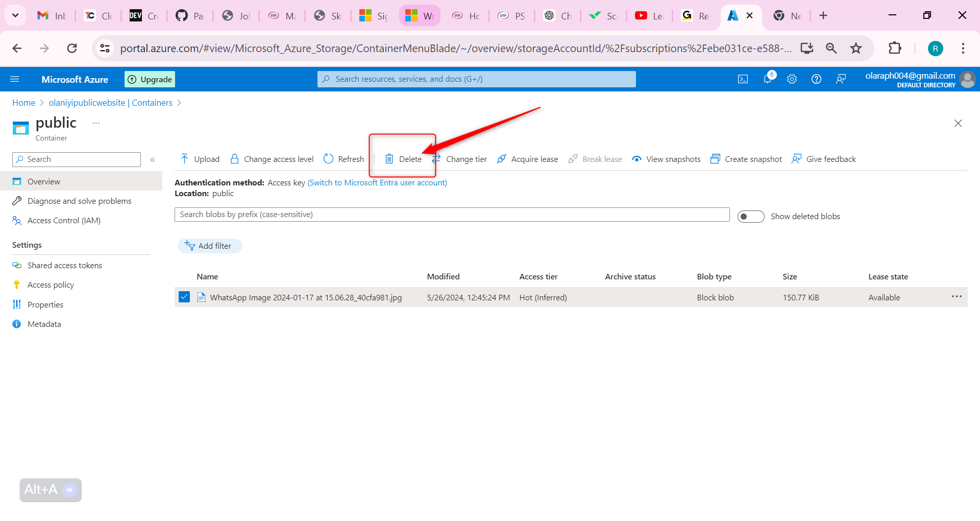Click Create snapshot
Viewport: 980px width, 521px height.
(746, 159)
